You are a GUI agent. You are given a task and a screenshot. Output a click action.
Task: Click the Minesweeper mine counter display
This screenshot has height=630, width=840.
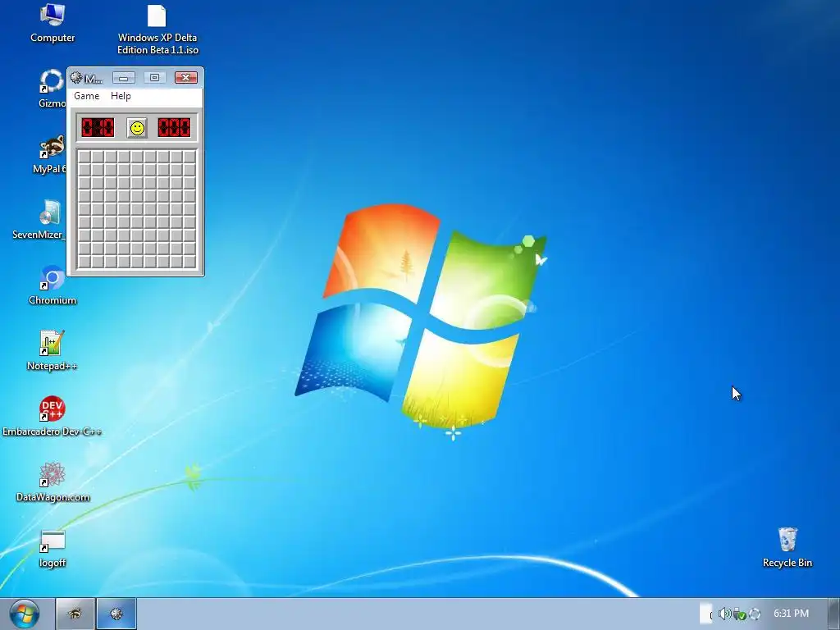98,127
